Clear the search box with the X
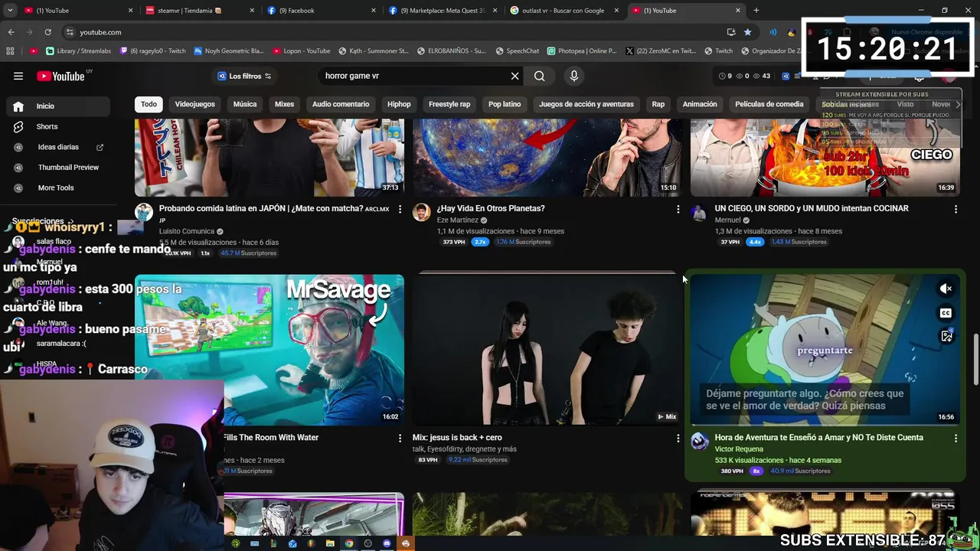This screenshot has height=551, width=980. [x=514, y=76]
